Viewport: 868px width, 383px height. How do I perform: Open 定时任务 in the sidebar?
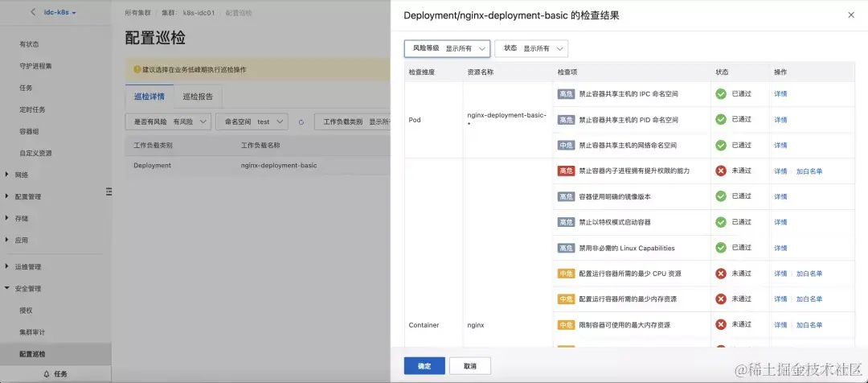pos(32,109)
